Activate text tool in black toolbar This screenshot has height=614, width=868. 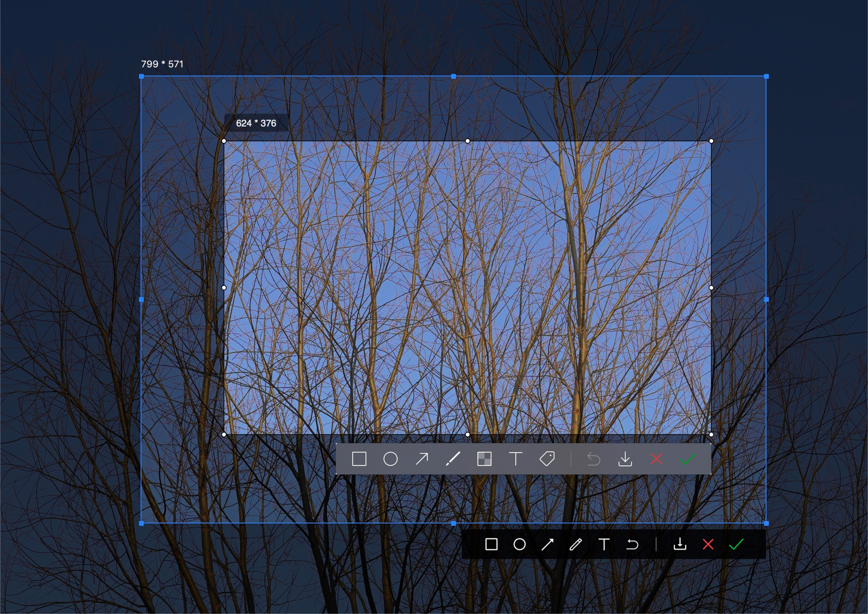604,545
